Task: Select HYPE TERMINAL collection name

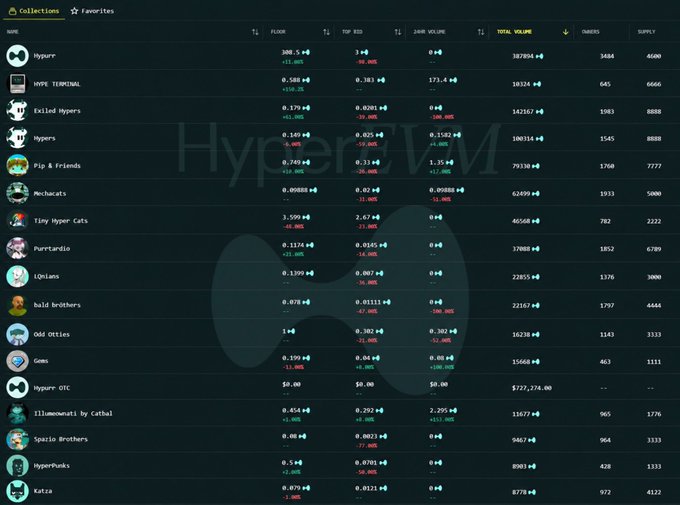Action: point(57,84)
